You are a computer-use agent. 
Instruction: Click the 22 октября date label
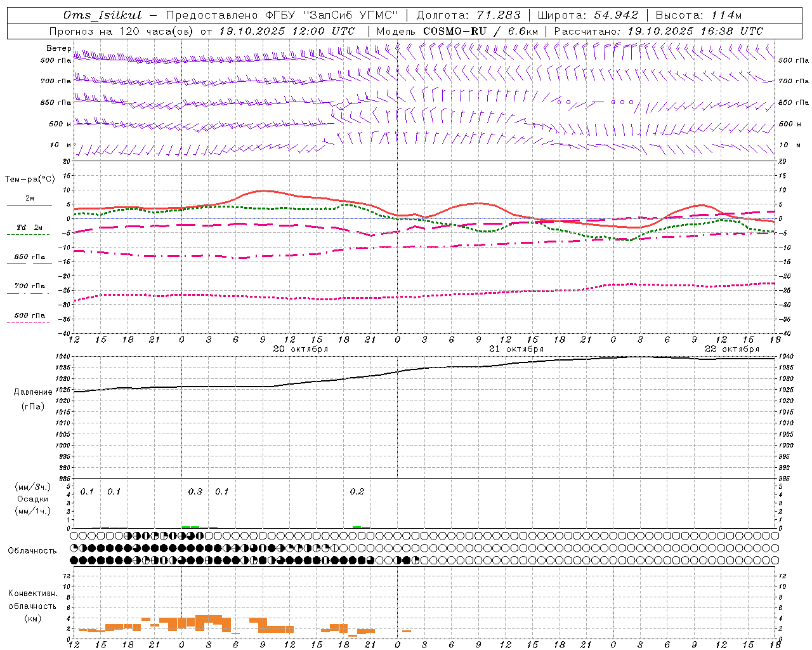tap(732, 349)
